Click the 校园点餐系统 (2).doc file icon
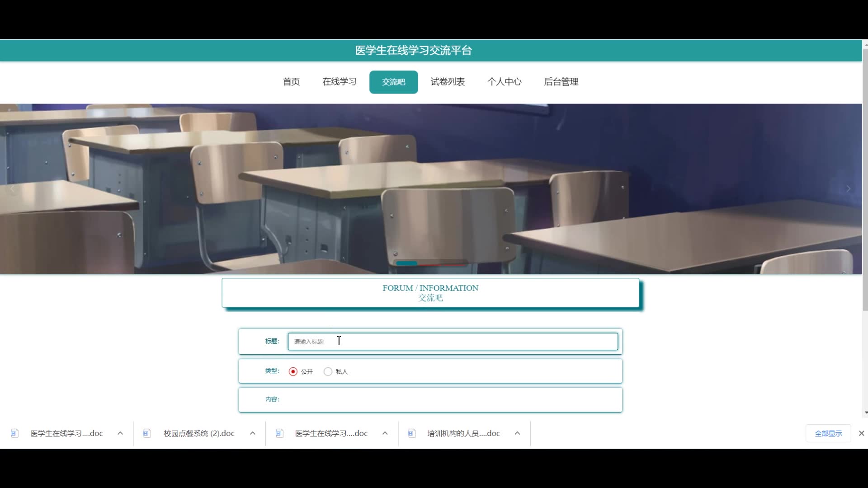This screenshot has height=488, width=868. tap(146, 433)
